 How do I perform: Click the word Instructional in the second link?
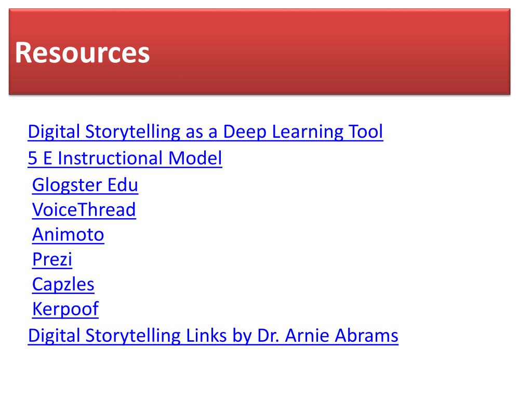click(110, 158)
